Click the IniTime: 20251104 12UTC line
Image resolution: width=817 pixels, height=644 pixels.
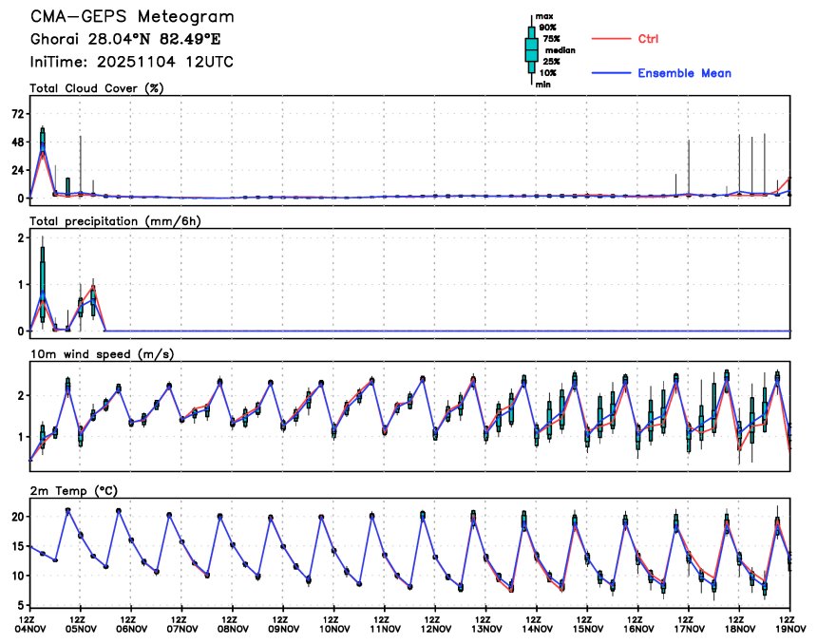click(131, 62)
